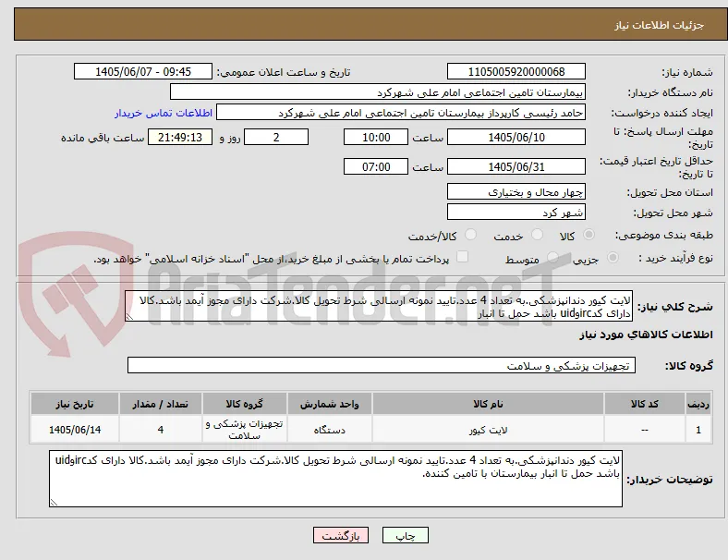Click the price validity time 07:00
728x560 pixels.
[x=376, y=166]
